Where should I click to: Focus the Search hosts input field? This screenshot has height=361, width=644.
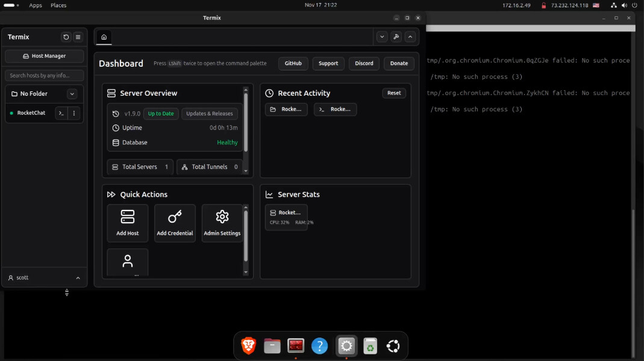tap(44, 75)
